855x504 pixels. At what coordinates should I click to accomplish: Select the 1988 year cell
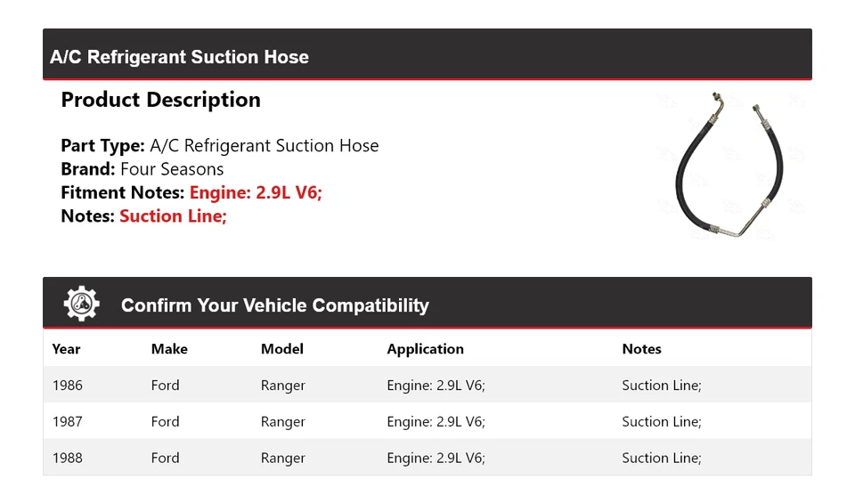click(x=67, y=459)
